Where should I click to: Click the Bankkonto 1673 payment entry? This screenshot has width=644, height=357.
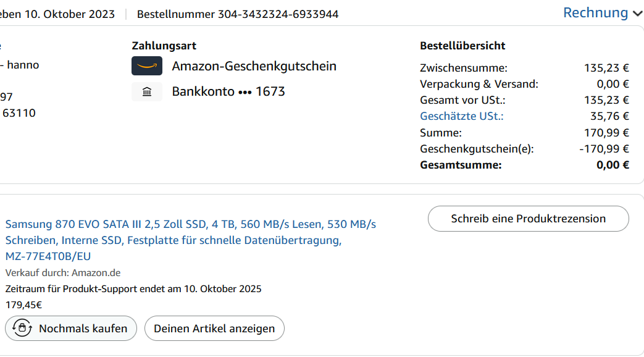pos(228,92)
